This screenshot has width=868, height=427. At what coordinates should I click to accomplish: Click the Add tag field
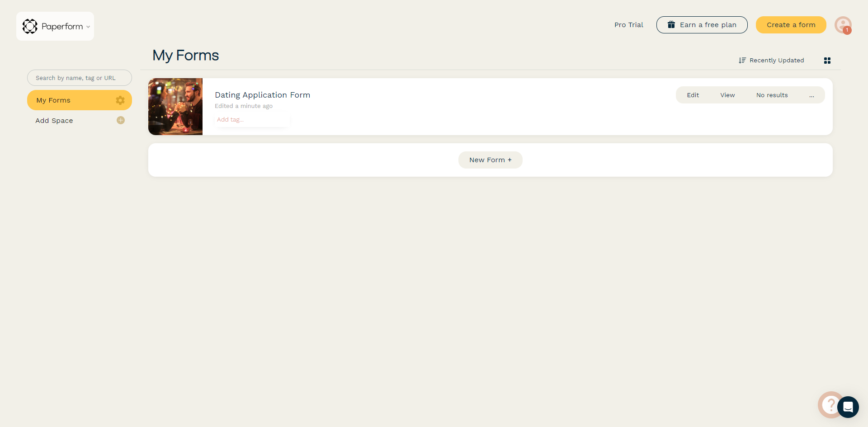[252, 120]
